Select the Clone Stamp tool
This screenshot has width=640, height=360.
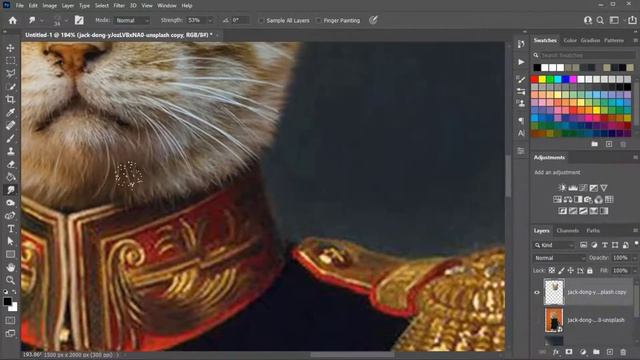[10, 151]
